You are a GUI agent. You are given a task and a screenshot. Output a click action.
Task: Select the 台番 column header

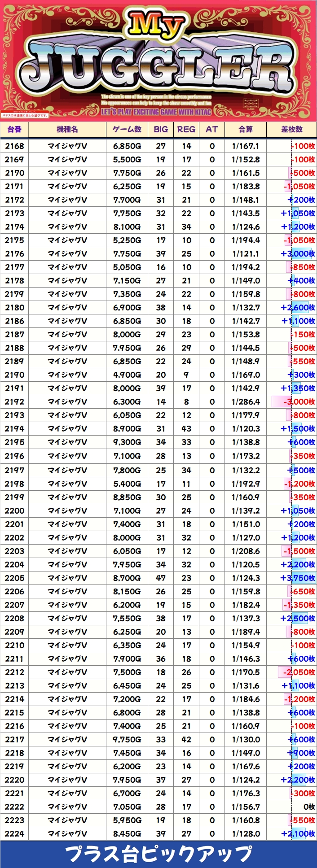14,129
